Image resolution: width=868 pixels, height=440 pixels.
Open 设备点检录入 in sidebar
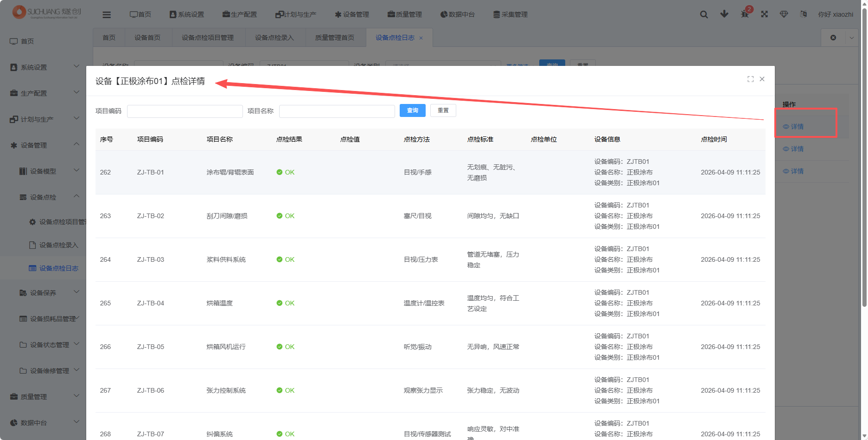pos(59,245)
